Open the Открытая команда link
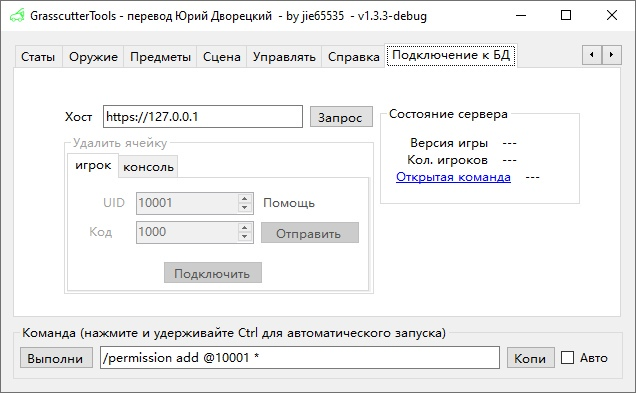 coord(453,177)
